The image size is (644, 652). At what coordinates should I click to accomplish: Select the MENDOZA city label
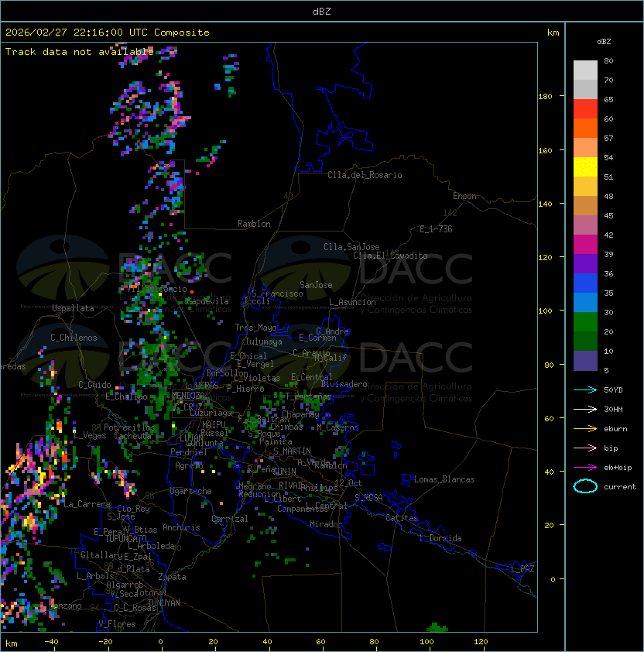pyautogui.click(x=188, y=396)
